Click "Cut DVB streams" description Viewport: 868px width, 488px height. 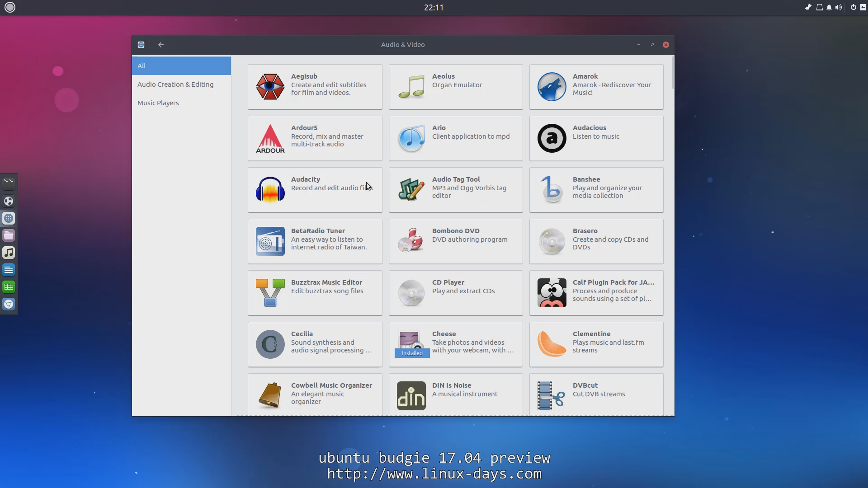tap(599, 394)
